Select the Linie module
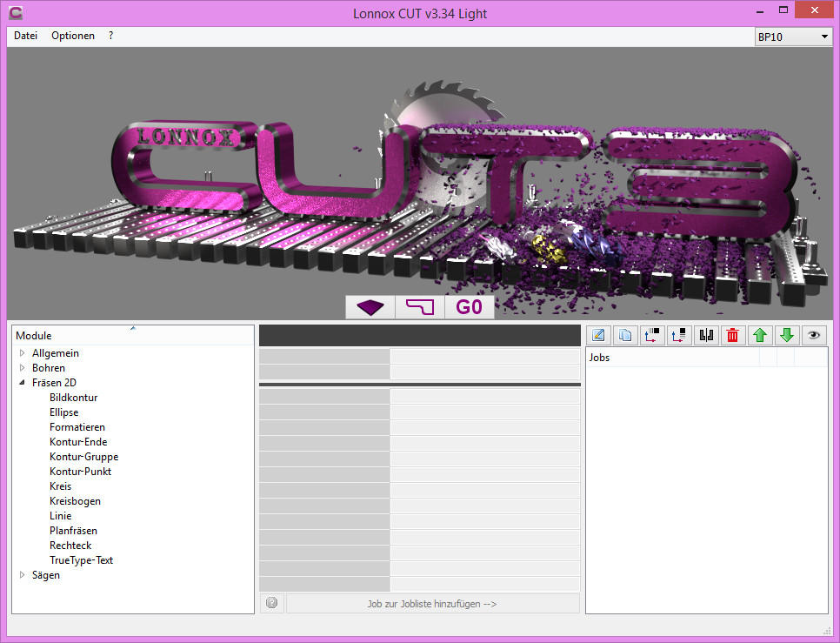This screenshot has width=840, height=643. point(61,515)
